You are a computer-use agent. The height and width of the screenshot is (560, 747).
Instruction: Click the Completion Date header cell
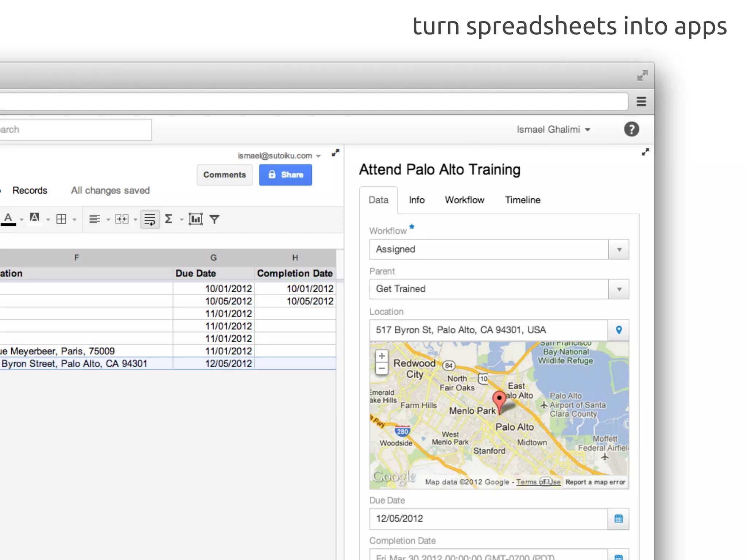point(295,273)
